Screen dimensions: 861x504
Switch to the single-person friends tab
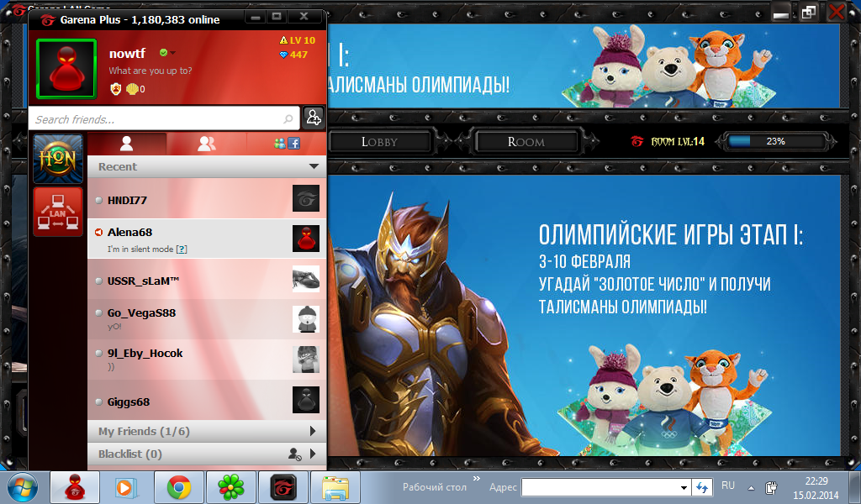click(127, 144)
